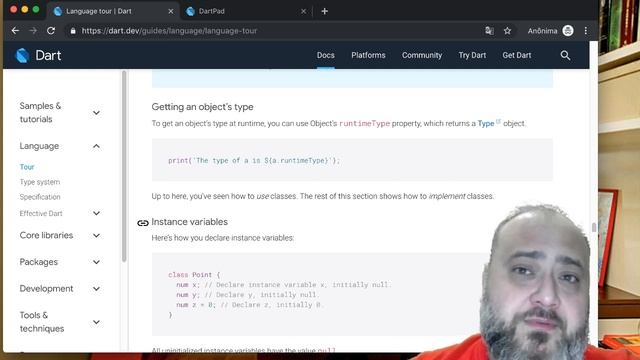Click the runtimeType code word

[x=364, y=123]
